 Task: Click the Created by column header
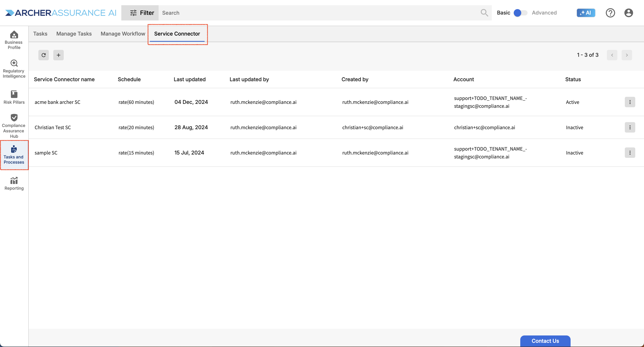click(355, 79)
